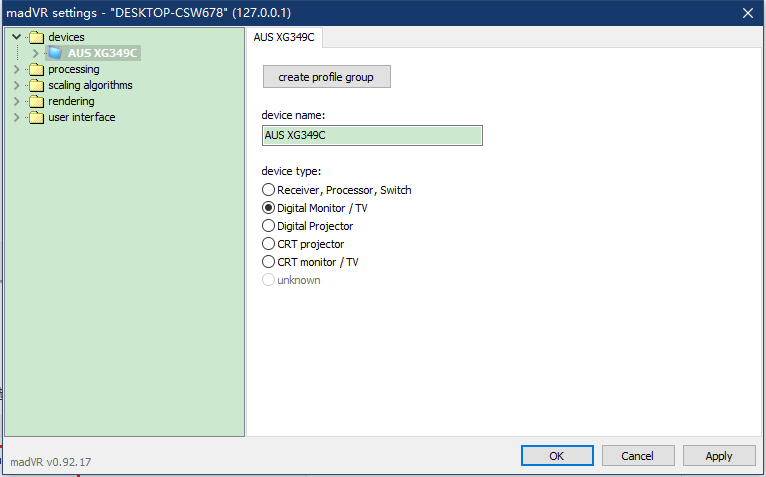
Task: Click the Apply button
Action: (719, 455)
